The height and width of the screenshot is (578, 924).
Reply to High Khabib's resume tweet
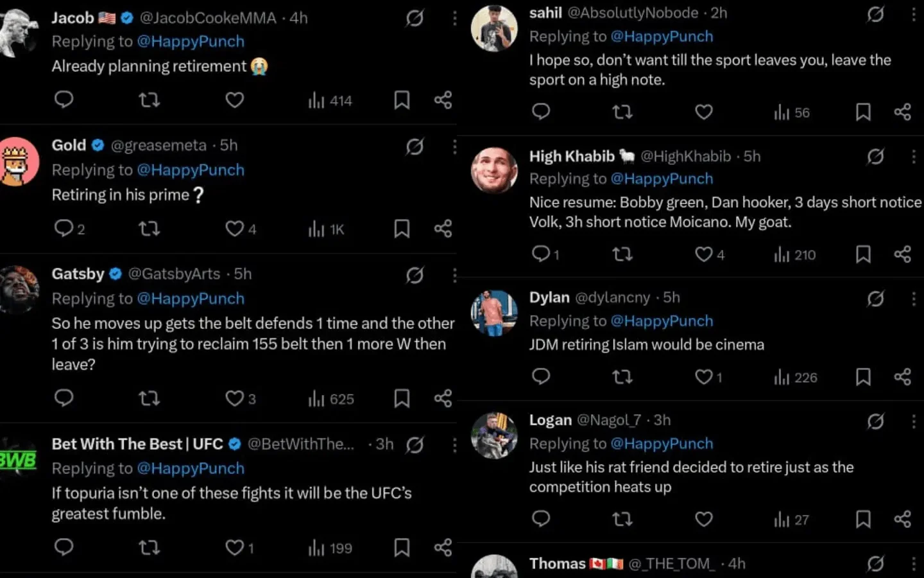541,254
